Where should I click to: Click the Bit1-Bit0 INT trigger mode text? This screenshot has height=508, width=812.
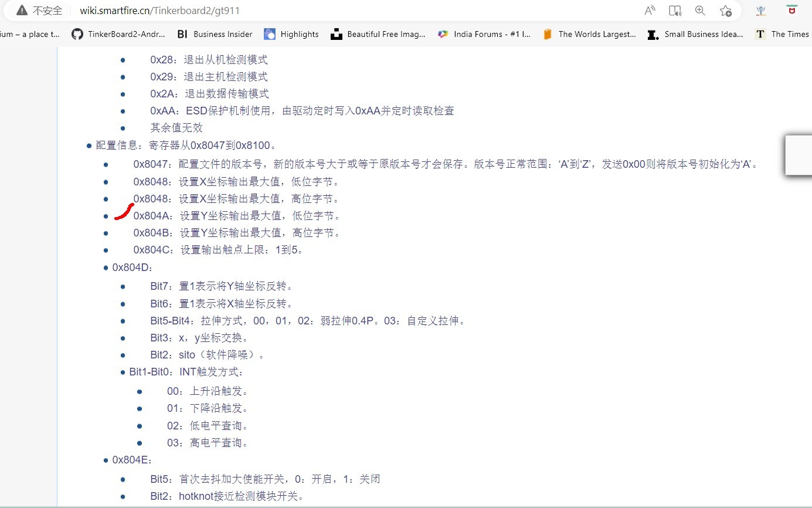[x=186, y=372]
